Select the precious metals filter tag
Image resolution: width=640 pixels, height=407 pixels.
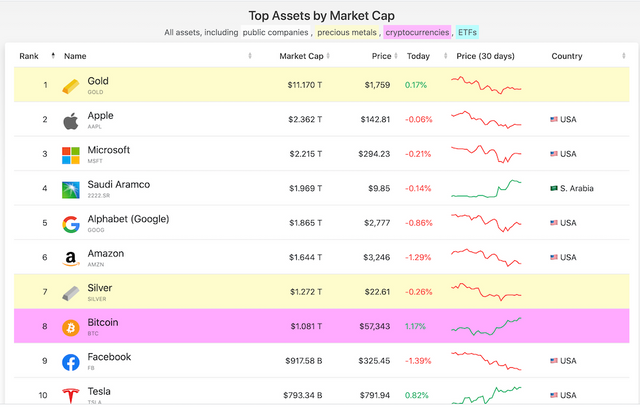click(347, 32)
